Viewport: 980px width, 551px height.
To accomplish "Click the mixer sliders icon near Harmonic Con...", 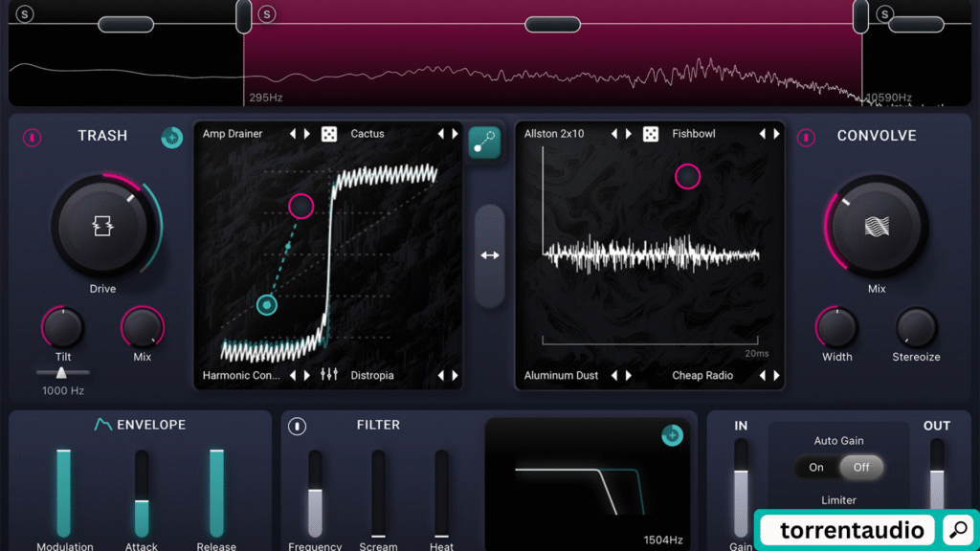I will [328, 375].
